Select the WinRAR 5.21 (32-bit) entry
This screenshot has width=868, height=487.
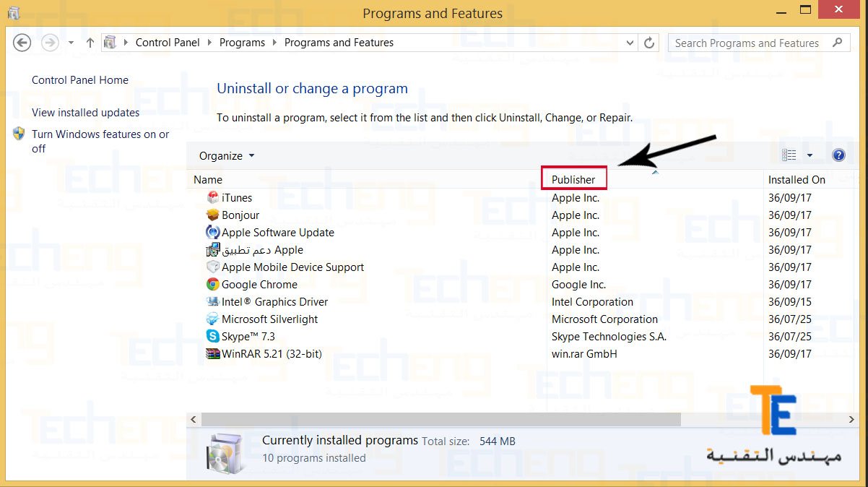(272, 353)
